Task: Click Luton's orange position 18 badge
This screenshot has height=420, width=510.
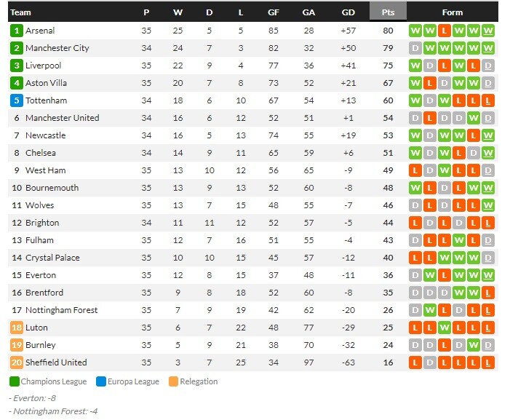Action: tap(16, 328)
